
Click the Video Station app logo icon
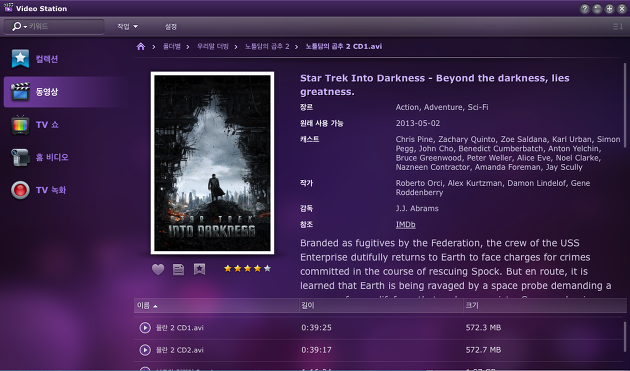click(8, 8)
